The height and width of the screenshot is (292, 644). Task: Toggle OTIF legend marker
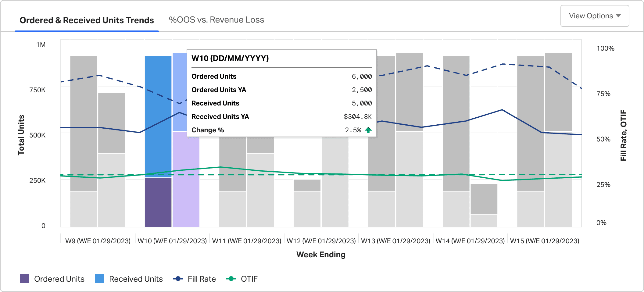pyautogui.click(x=231, y=279)
